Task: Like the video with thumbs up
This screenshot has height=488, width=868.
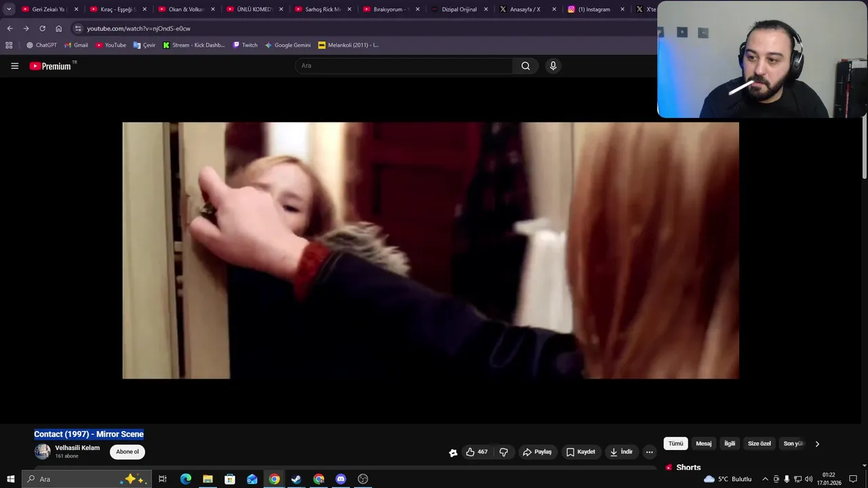Action: pyautogui.click(x=477, y=452)
